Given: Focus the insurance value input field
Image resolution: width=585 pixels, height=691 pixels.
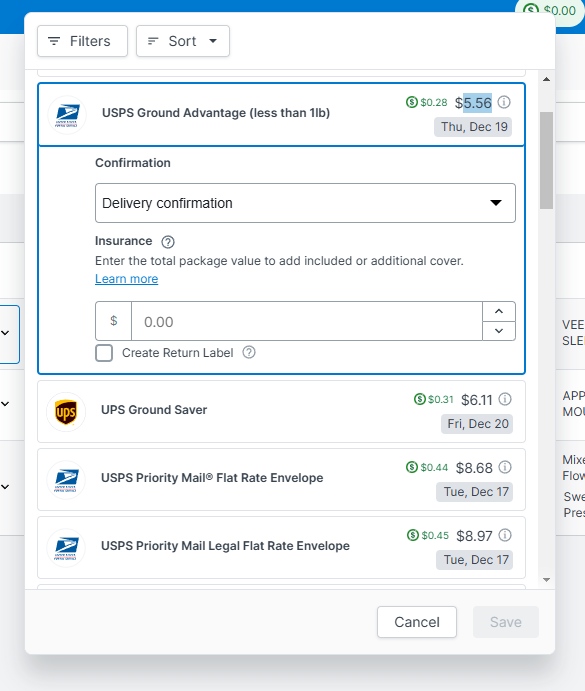Looking at the screenshot, I should pyautogui.click(x=307, y=321).
